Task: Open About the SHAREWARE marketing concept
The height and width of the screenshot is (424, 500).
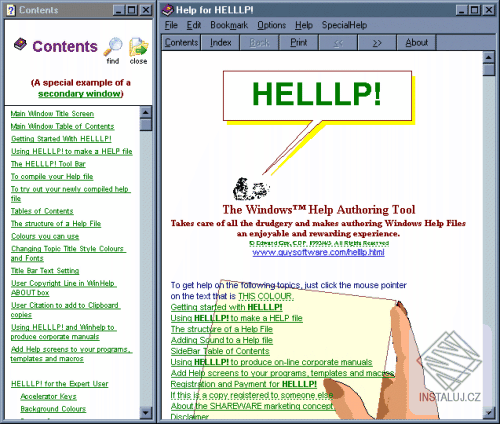Action: pyautogui.click(x=252, y=406)
